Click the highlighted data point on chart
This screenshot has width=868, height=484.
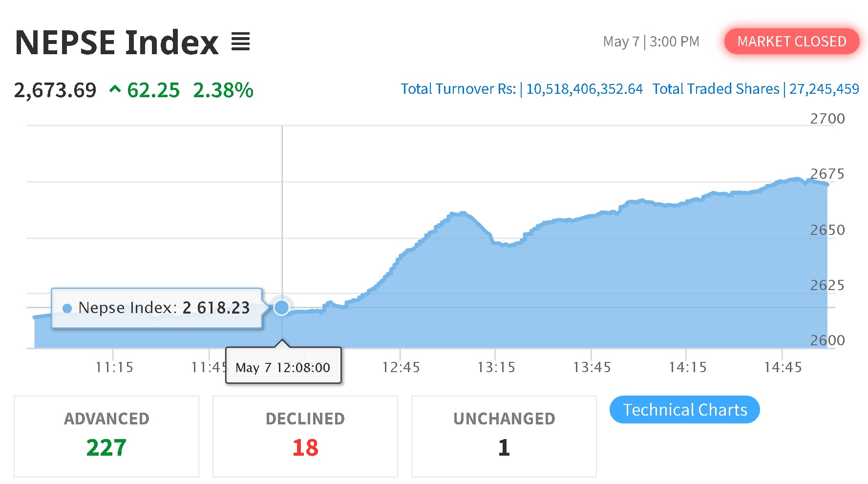(281, 307)
